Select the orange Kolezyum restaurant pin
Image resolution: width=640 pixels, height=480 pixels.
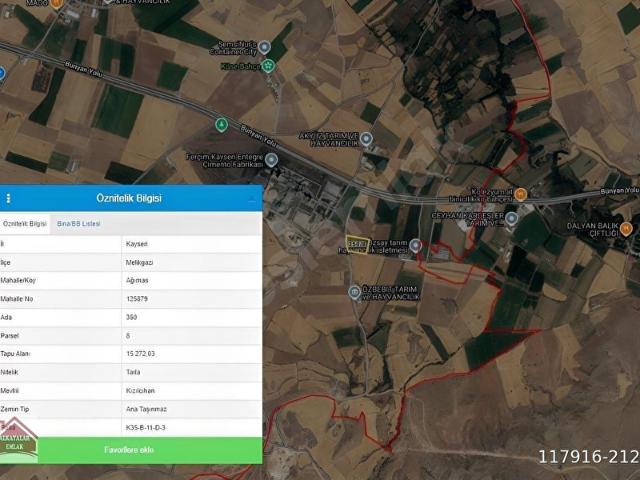click(520, 194)
